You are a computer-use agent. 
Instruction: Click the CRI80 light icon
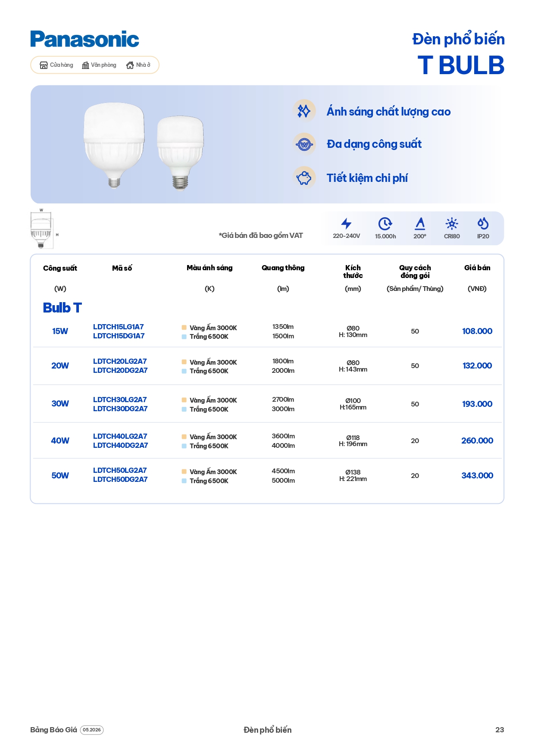(452, 223)
